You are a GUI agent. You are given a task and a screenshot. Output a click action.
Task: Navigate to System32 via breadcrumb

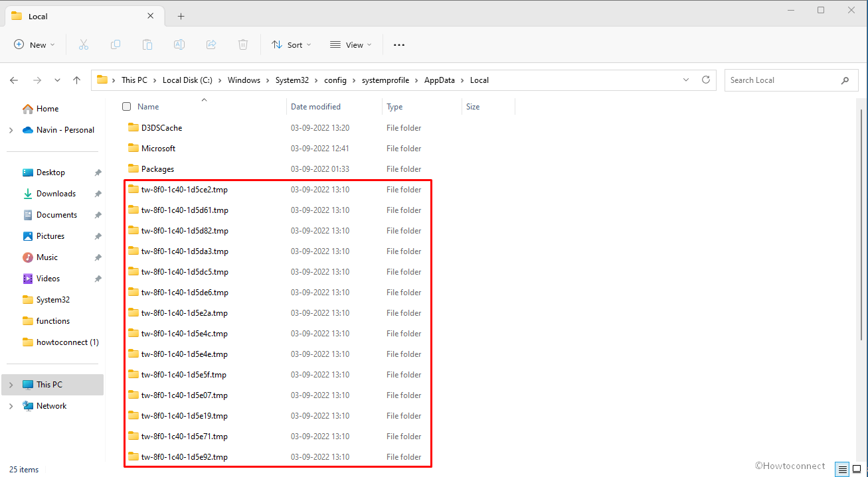[293, 80]
